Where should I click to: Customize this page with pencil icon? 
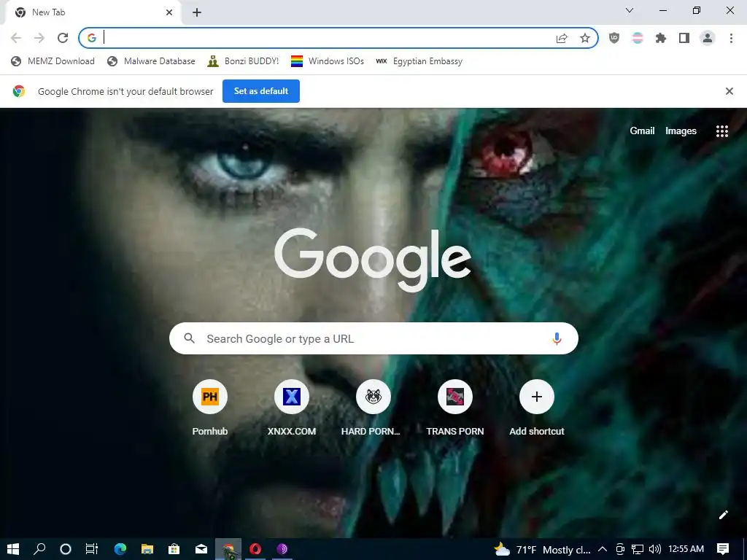[x=723, y=515]
